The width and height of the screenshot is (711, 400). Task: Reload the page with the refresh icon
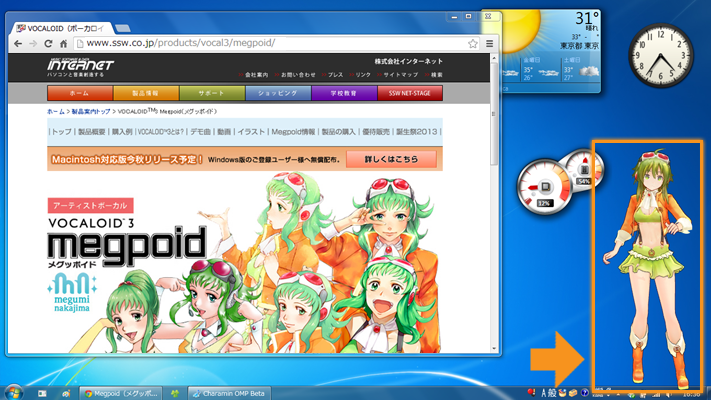(48, 44)
